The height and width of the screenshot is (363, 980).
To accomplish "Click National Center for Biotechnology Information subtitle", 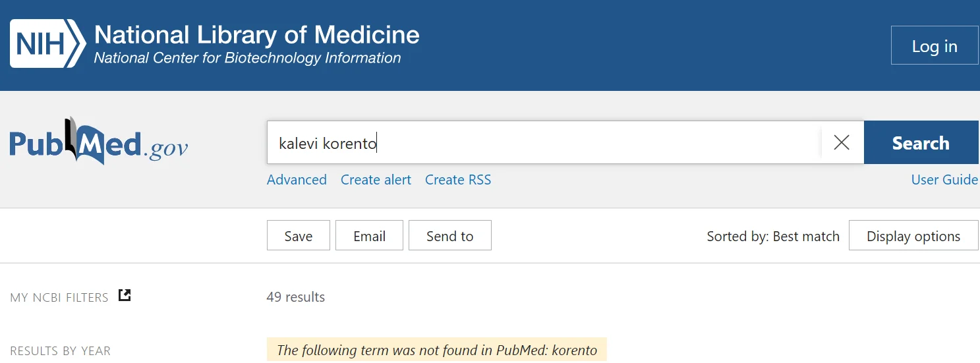I will 247,58.
